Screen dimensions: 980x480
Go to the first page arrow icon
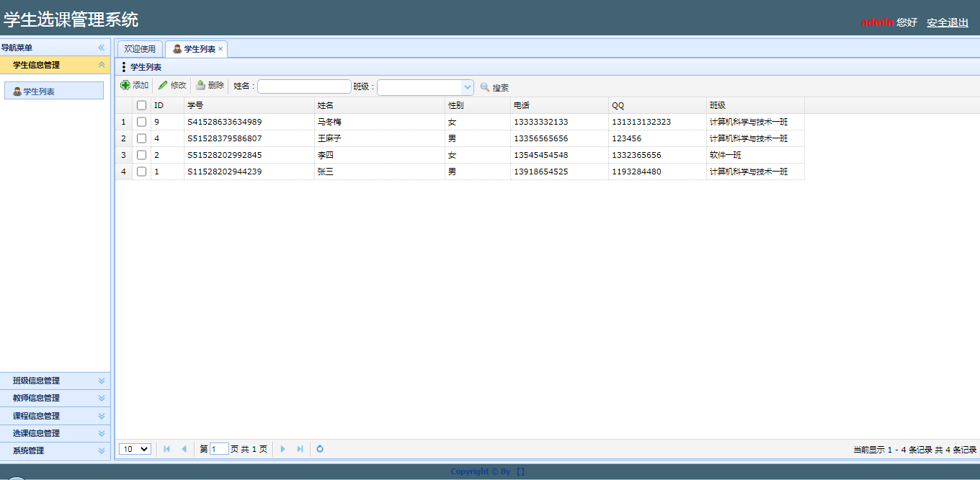click(167, 449)
